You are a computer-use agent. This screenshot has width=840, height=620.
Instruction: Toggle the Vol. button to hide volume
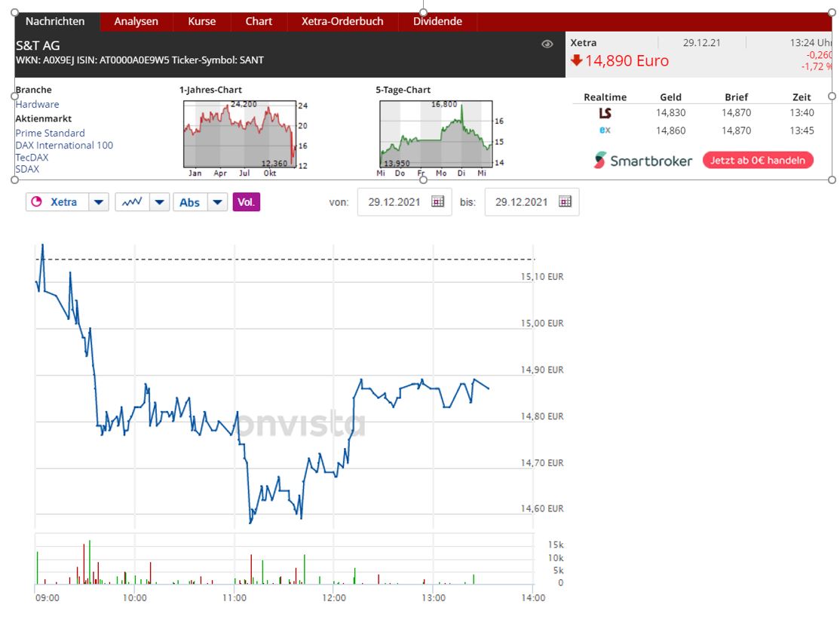tap(246, 201)
